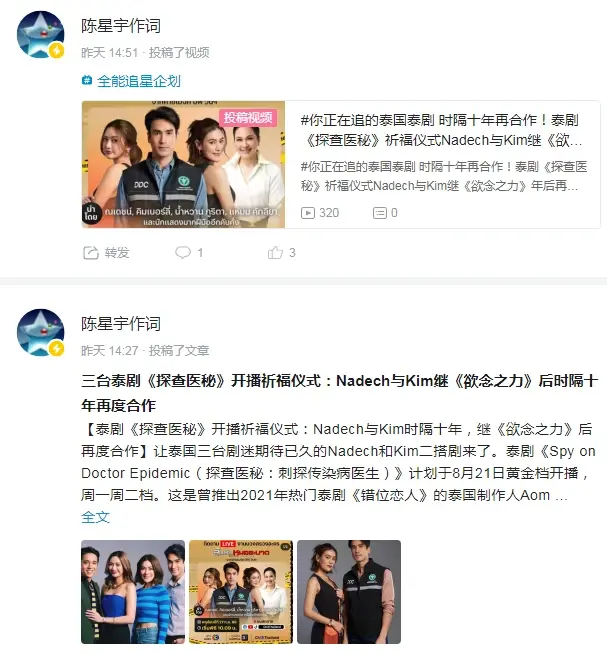View the middle LIVE poster image
Viewport: 607px width, 653px height.
241,592
